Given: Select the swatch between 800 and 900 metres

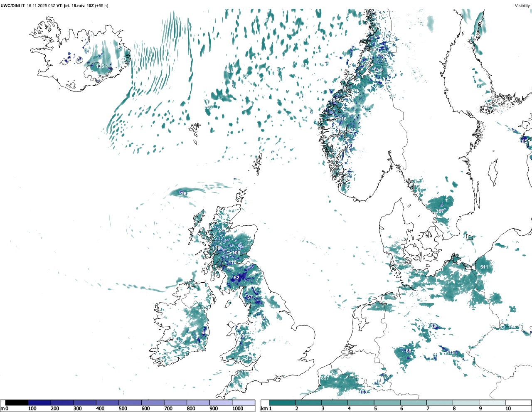Looking at the screenshot, I should (x=198, y=403).
